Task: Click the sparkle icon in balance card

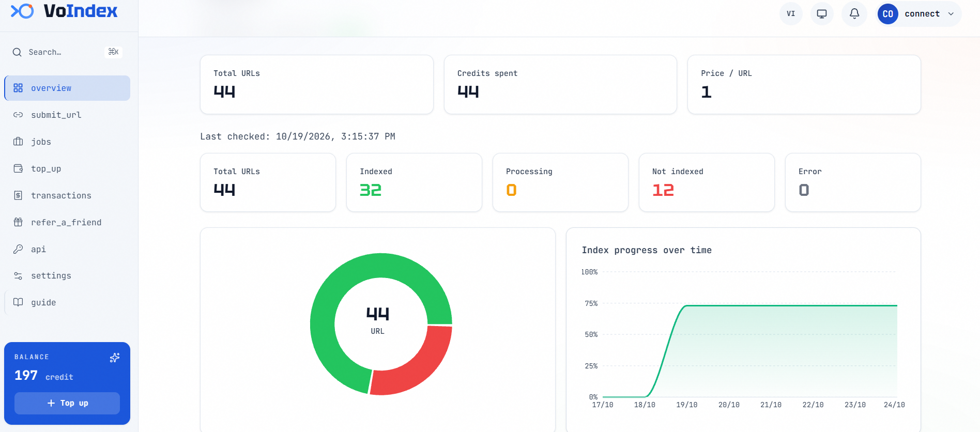Action: click(x=115, y=358)
